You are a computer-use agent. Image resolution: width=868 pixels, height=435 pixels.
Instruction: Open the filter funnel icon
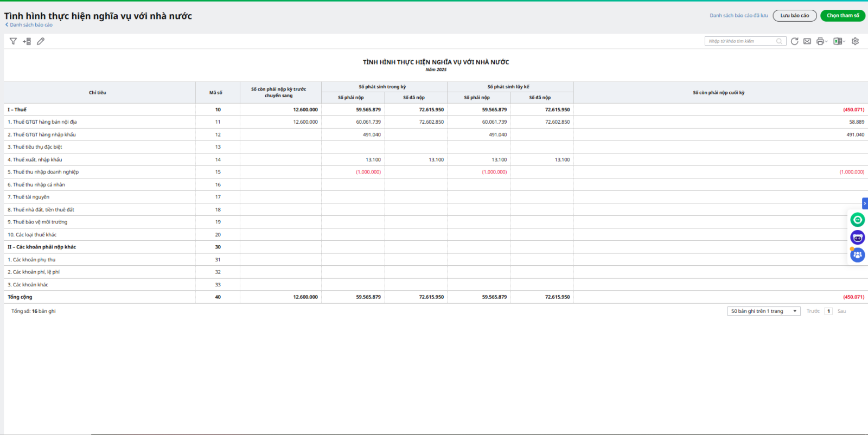[13, 41]
